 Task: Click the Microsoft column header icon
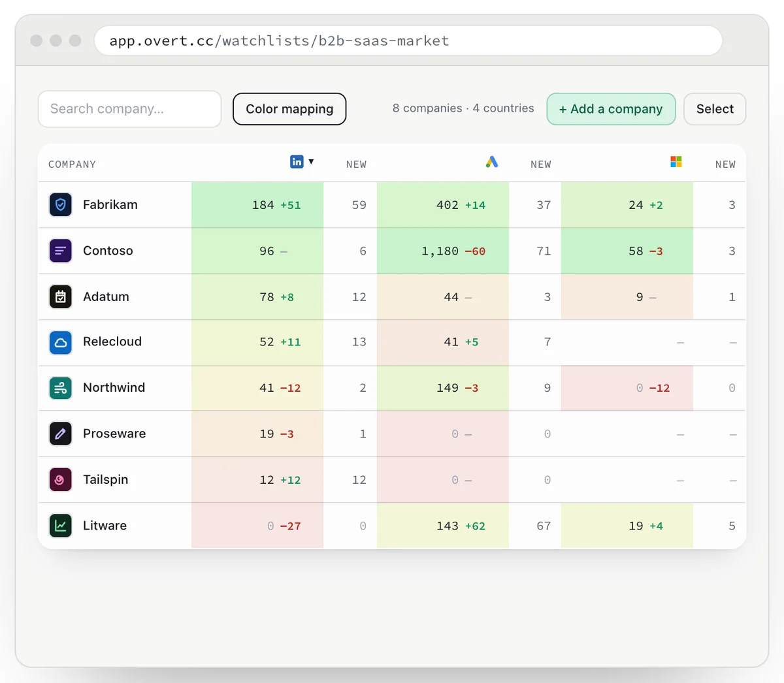[676, 161]
